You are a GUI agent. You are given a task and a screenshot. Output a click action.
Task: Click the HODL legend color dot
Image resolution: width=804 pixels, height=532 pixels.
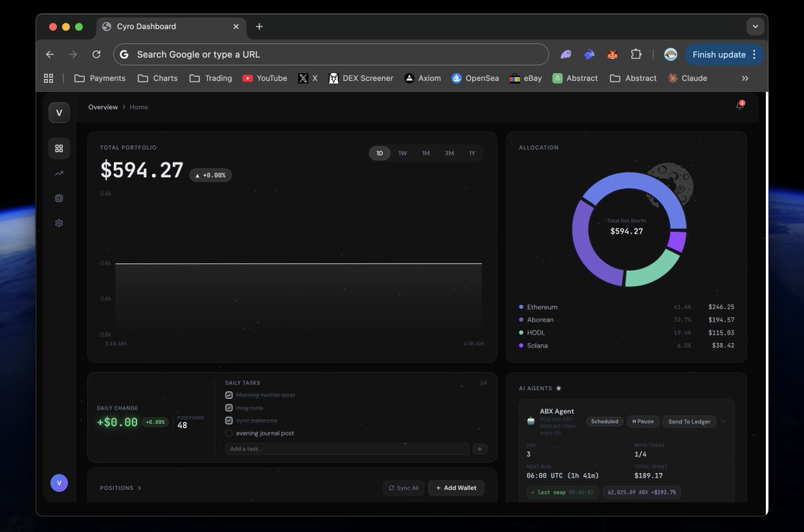tap(521, 333)
